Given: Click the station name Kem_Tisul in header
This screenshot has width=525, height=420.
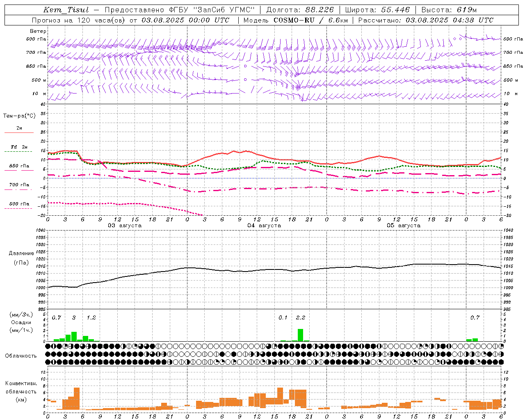Looking at the screenshot, I should pos(66,10).
